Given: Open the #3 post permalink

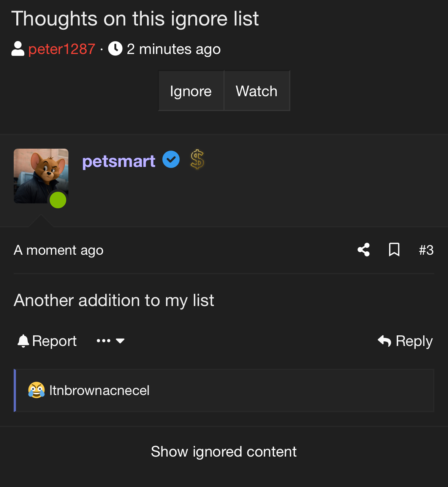Looking at the screenshot, I should point(426,250).
